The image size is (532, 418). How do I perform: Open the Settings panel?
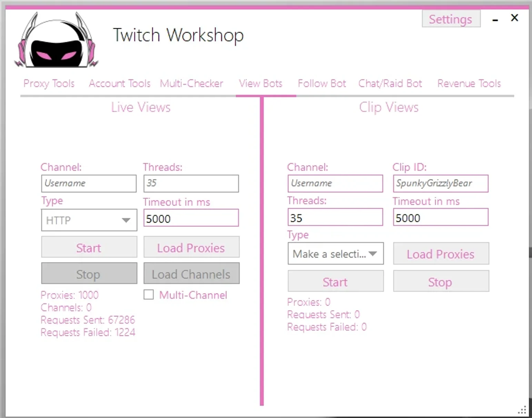tap(451, 19)
